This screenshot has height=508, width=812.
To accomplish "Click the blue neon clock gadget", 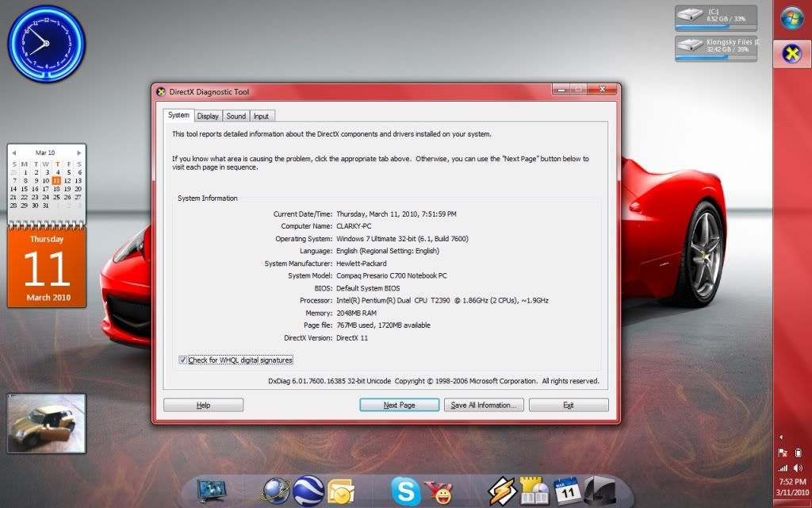I will pyautogui.click(x=46, y=44).
